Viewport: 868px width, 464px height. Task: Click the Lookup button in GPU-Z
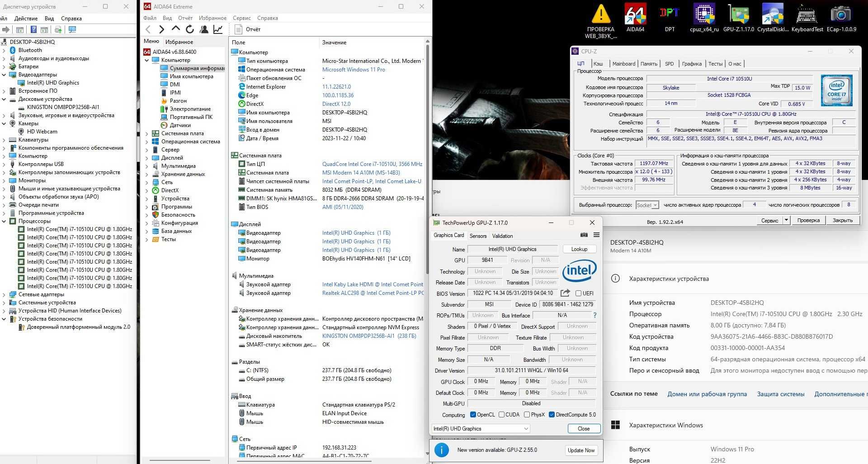tap(580, 249)
